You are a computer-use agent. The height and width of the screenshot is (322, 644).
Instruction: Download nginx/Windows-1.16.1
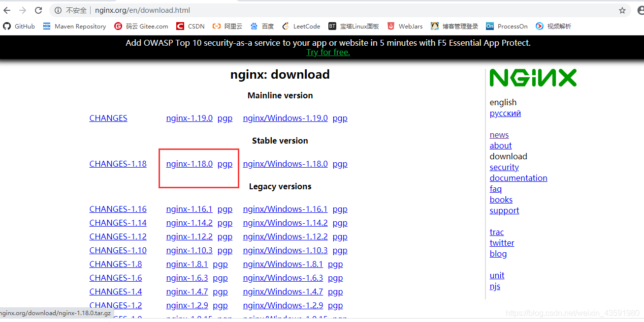[x=286, y=209]
